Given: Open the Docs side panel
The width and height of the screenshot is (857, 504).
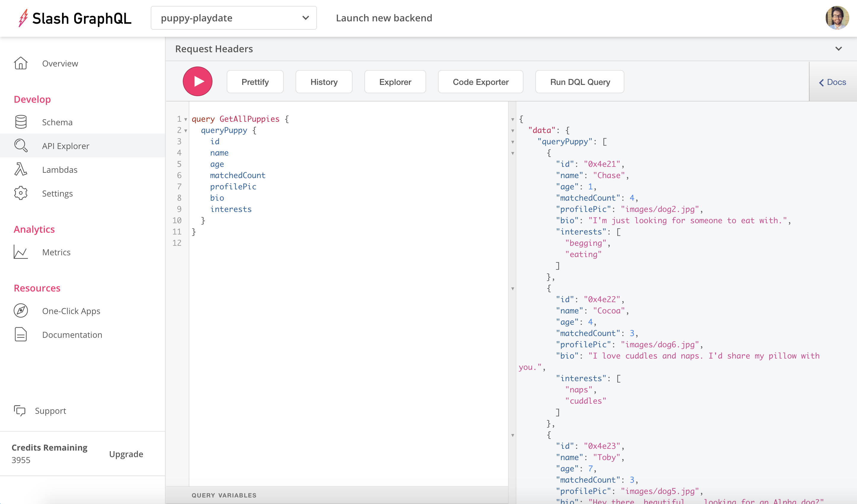Looking at the screenshot, I should (x=832, y=82).
